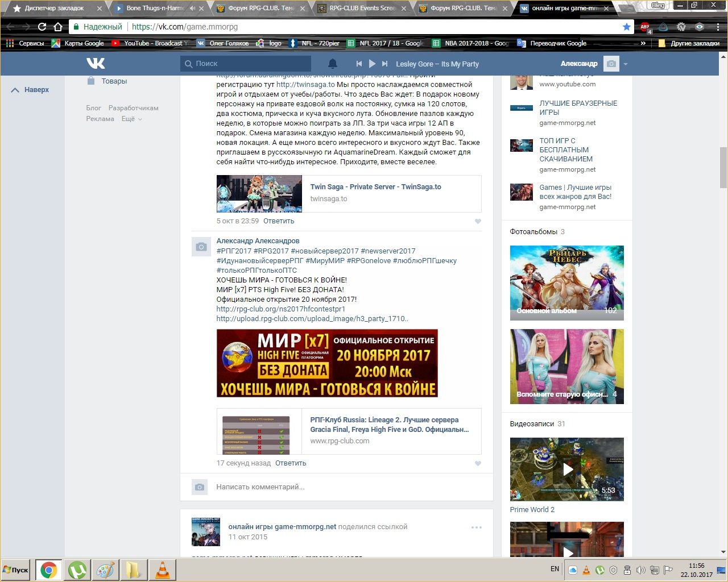Click the blue triangular extension icon
This screenshot has width=728, height=582.
tap(663, 27)
